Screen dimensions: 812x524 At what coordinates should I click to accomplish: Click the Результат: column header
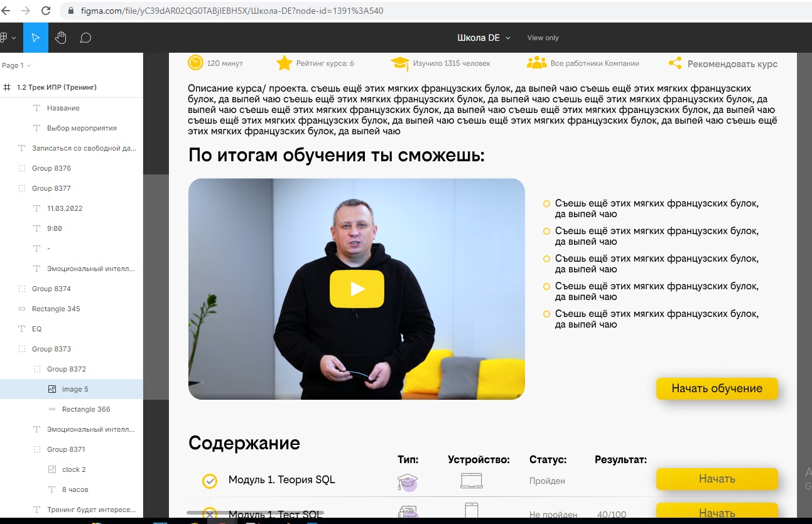pos(621,460)
